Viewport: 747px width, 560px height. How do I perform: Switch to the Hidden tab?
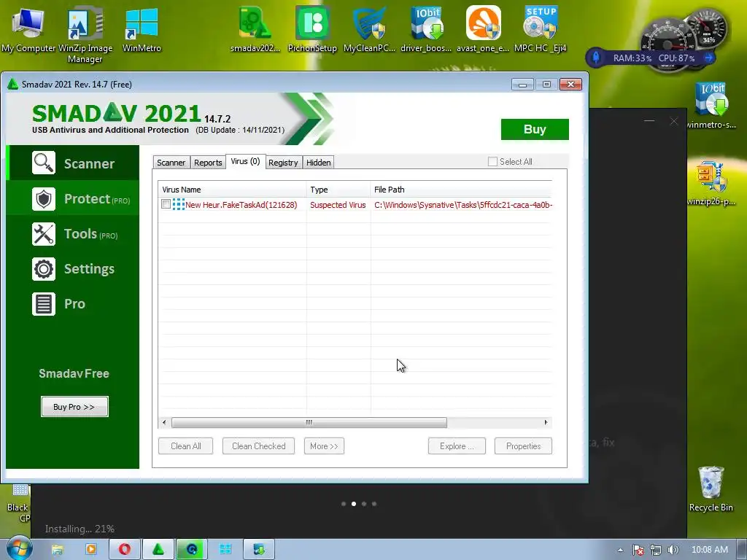318,163
